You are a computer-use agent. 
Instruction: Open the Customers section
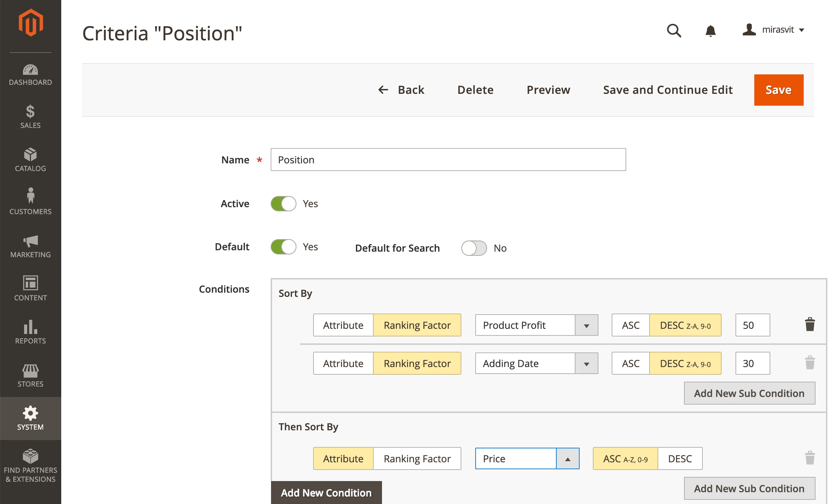pyautogui.click(x=31, y=203)
